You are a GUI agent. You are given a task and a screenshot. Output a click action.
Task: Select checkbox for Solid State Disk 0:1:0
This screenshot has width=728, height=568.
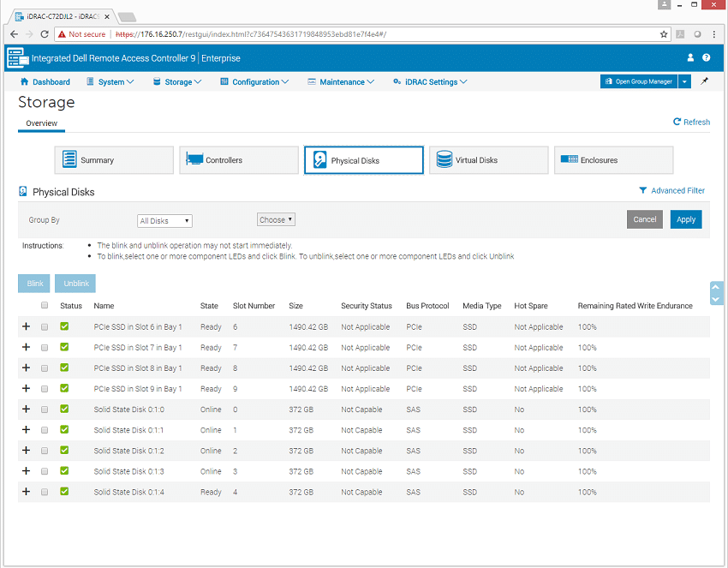pos(45,410)
